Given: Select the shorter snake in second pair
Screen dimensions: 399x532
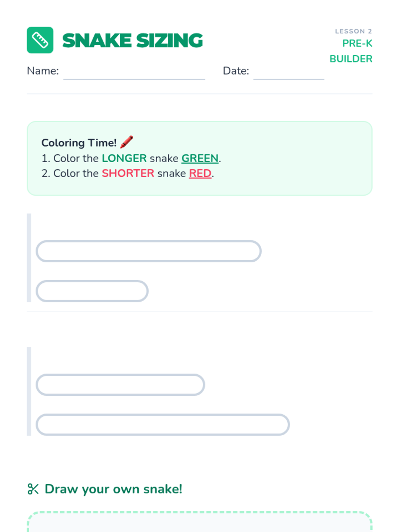Looking at the screenshot, I should click(x=120, y=385).
